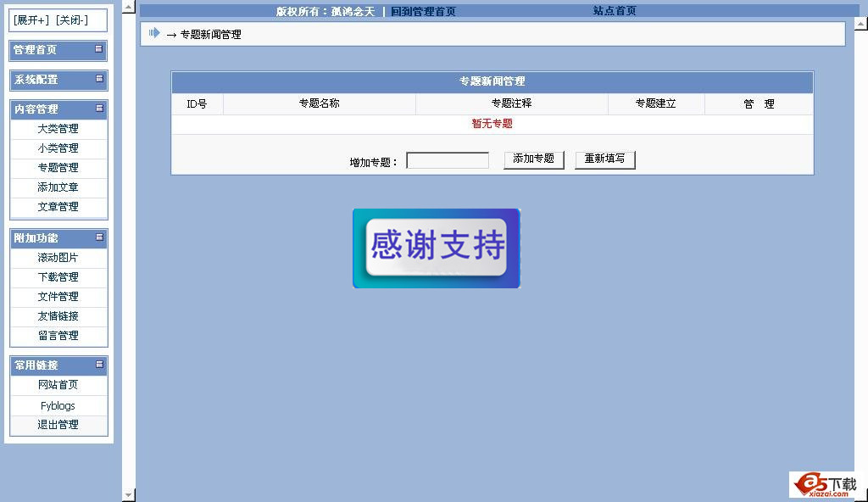The height and width of the screenshot is (502, 868).
Task: Click the 添加专题 button
Action: pyautogui.click(x=534, y=159)
